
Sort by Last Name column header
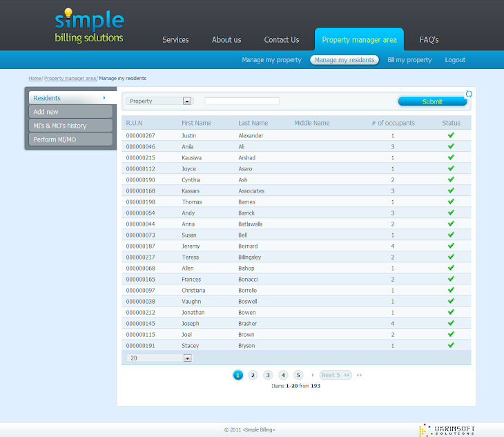click(x=253, y=123)
